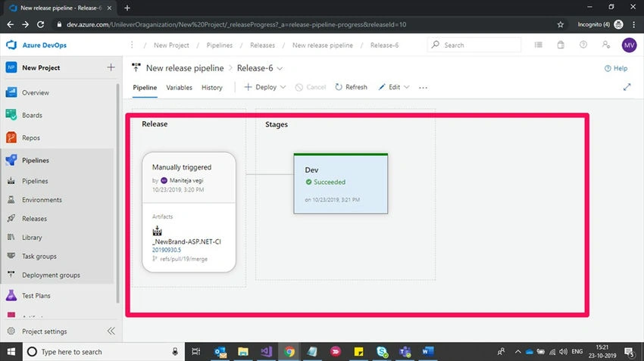Image resolution: width=644 pixels, height=361 pixels.
Task: Open the MV profile avatar
Action: point(629,45)
